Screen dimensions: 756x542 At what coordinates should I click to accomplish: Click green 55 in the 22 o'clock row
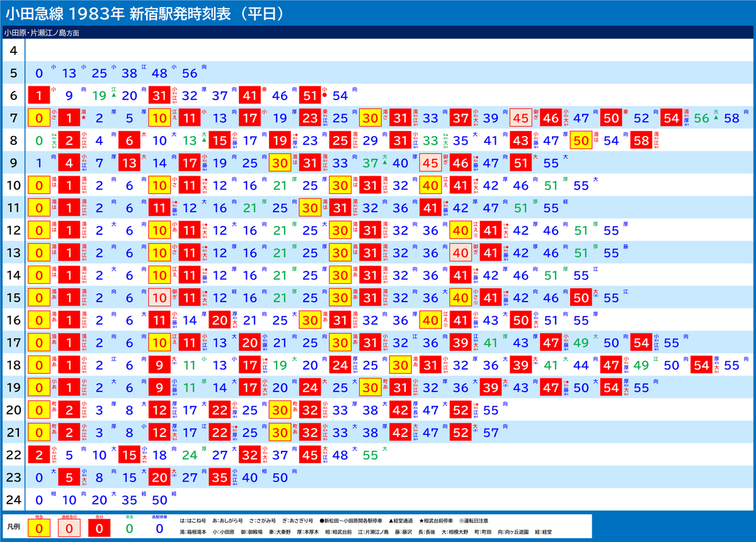pyautogui.click(x=370, y=455)
